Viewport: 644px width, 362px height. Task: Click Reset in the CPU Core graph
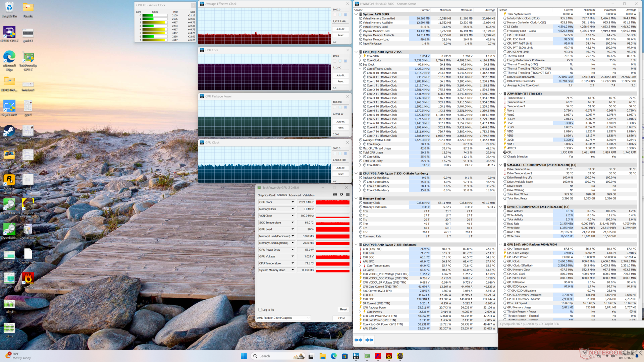click(340, 81)
